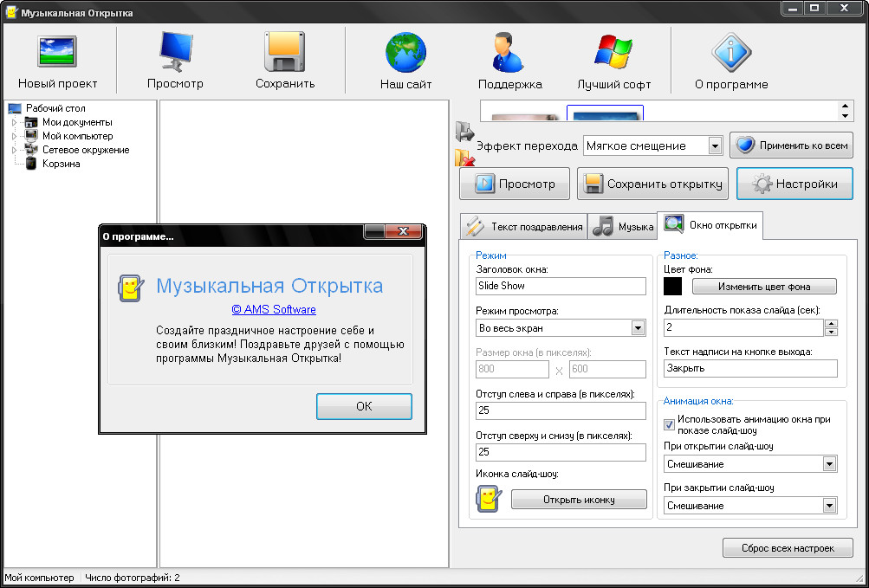Open Просмотр monitor icon in top toolbar
Image resolution: width=869 pixels, height=588 pixels.
176,52
